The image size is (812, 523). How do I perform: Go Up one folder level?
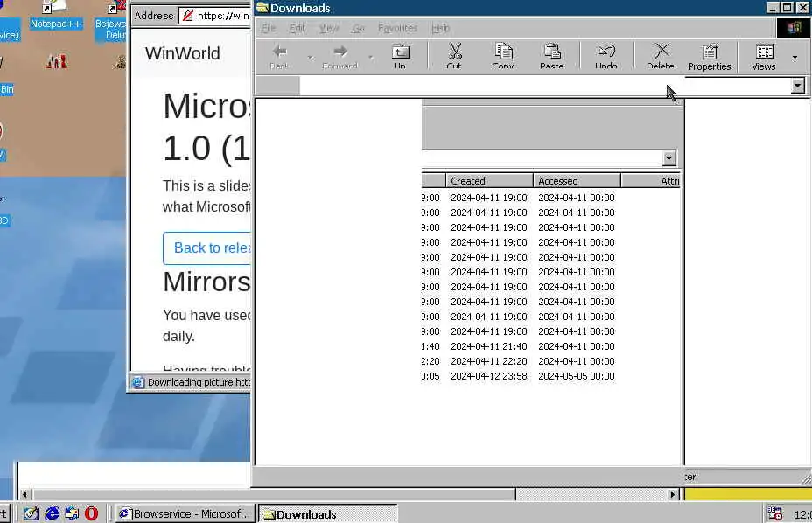400,55
